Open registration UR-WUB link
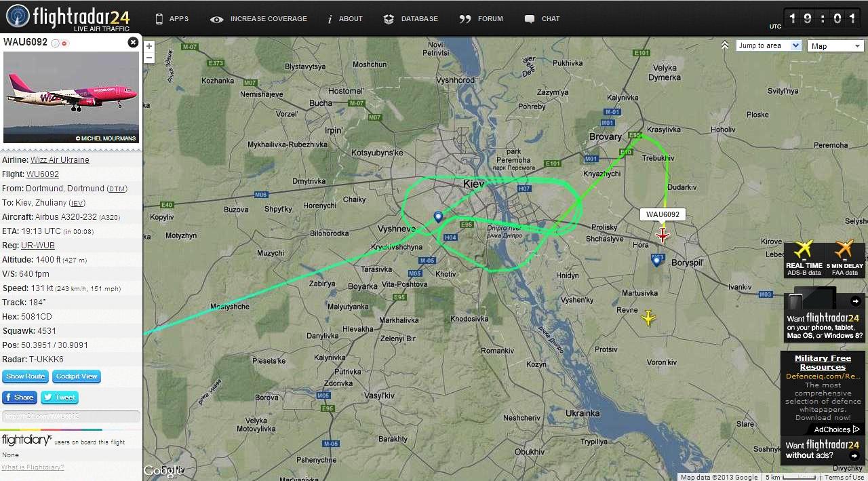 38,246
